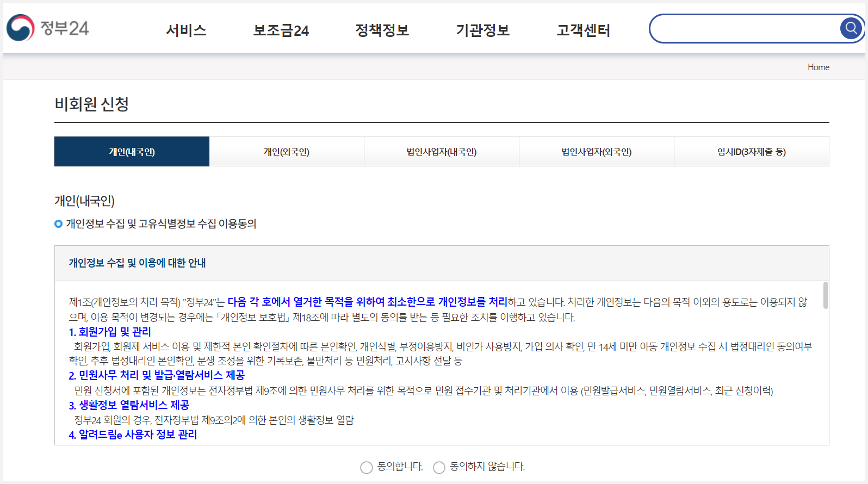Switch to the 법인사업자(내국인) tab
The height and width of the screenshot is (484, 868).
tap(442, 152)
